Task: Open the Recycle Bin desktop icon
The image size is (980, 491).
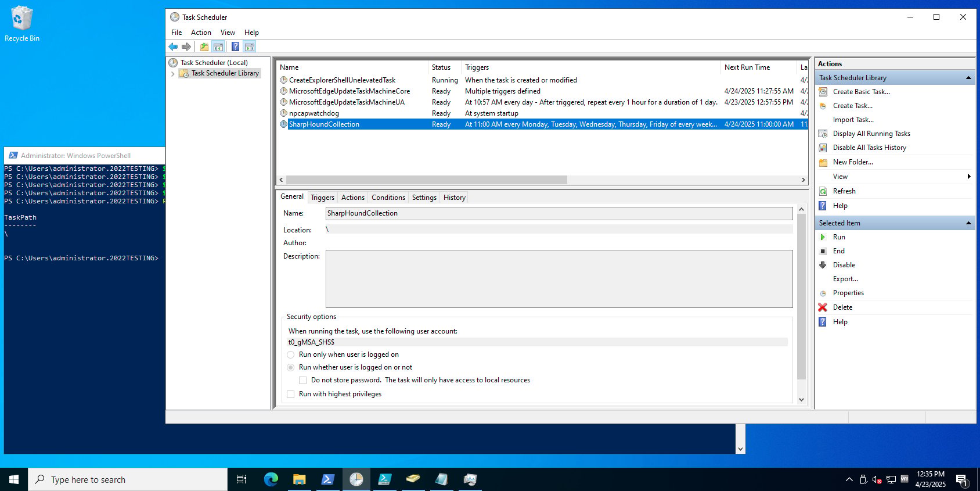Action: tap(22, 24)
